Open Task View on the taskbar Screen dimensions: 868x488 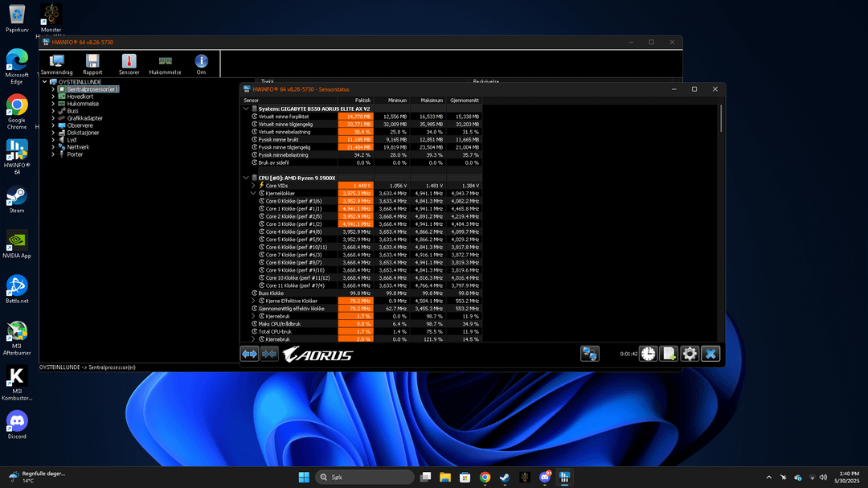[425, 477]
